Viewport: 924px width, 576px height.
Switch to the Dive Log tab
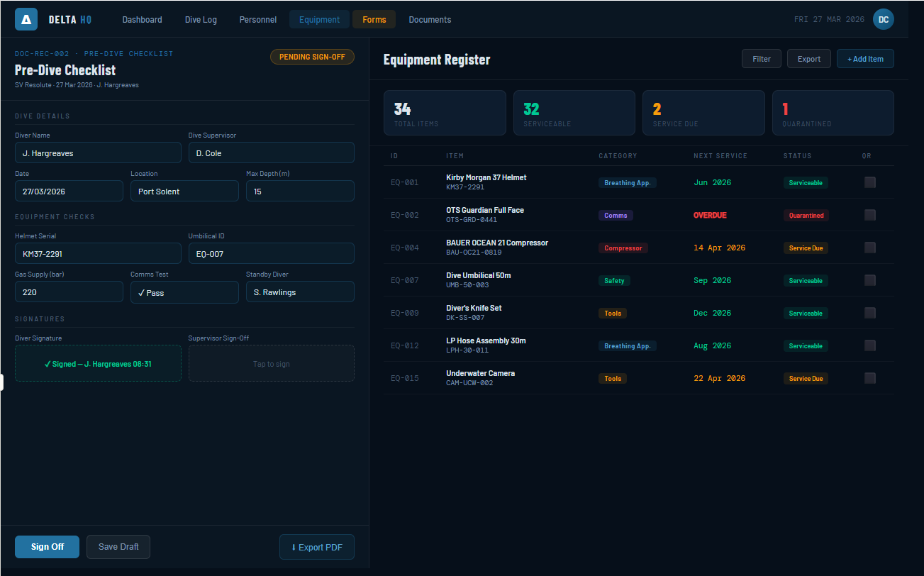coord(201,19)
